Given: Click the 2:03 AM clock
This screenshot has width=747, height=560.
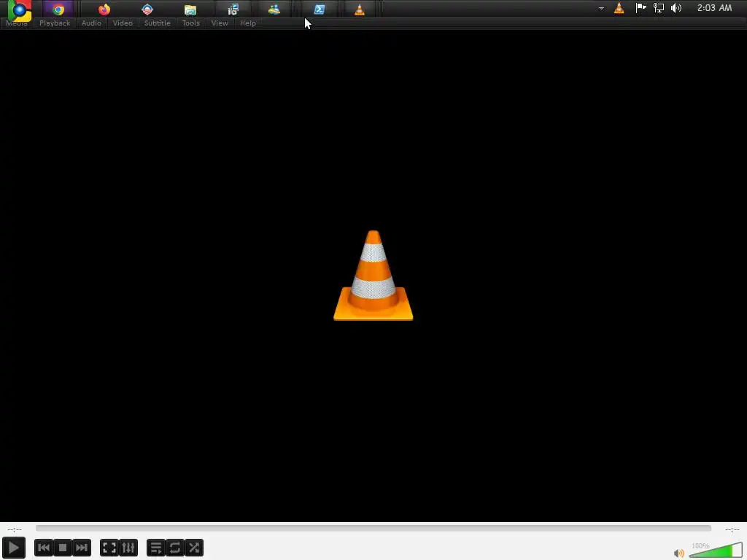Looking at the screenshot, I should [x=714, y=7].
